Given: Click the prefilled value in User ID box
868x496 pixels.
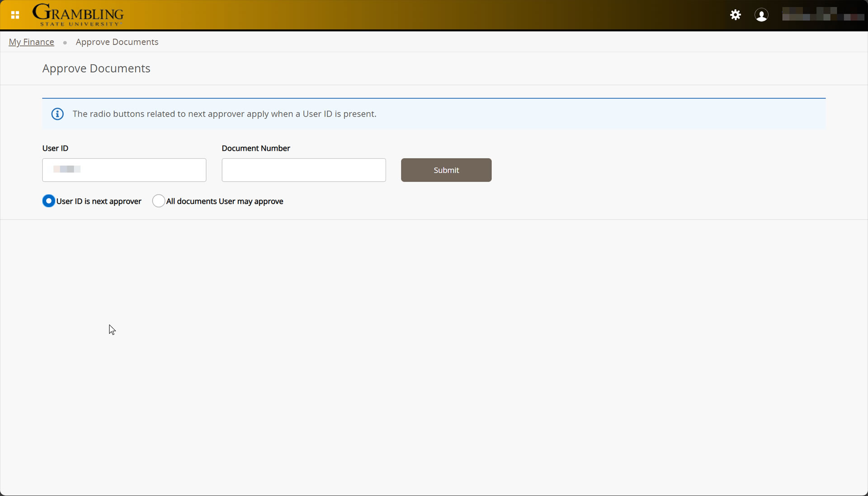Looking at the screenshot, I should pyautogui.click(x=67, y=169).
